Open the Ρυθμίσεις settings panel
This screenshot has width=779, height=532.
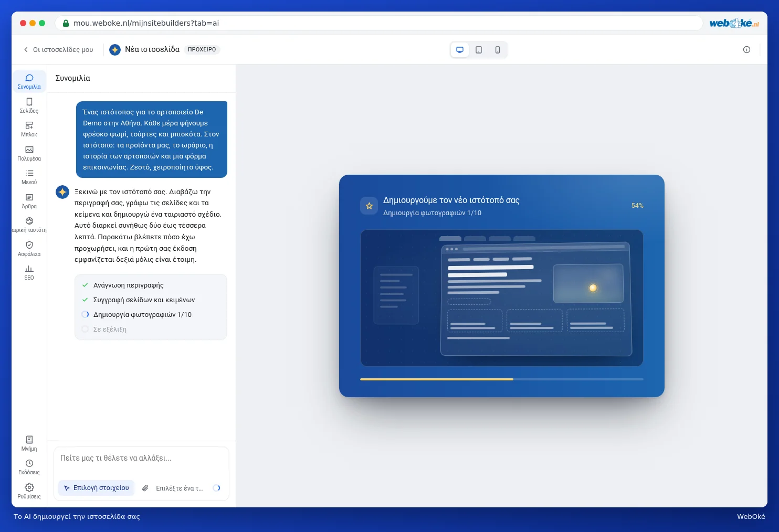[x=29, y=491]
